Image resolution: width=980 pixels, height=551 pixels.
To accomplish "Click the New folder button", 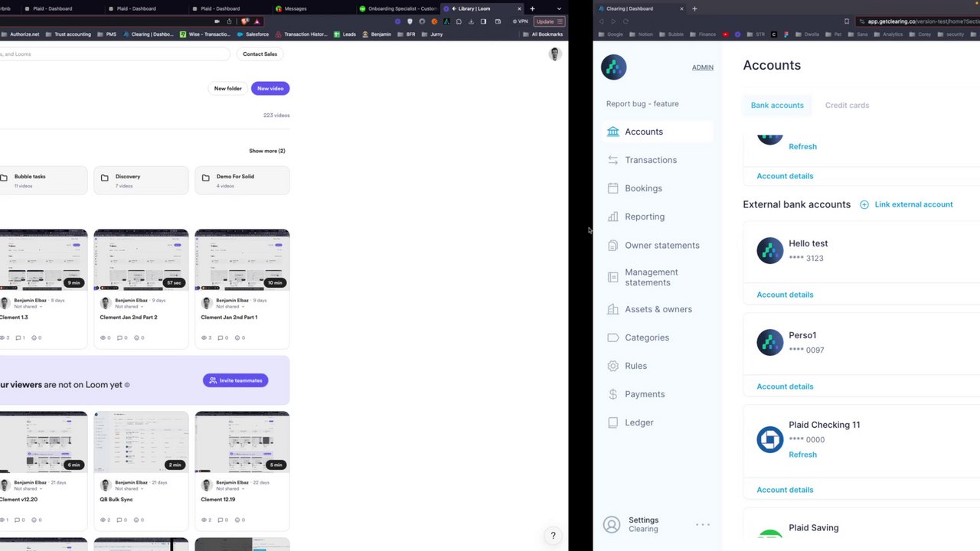I will coord(227,88).
